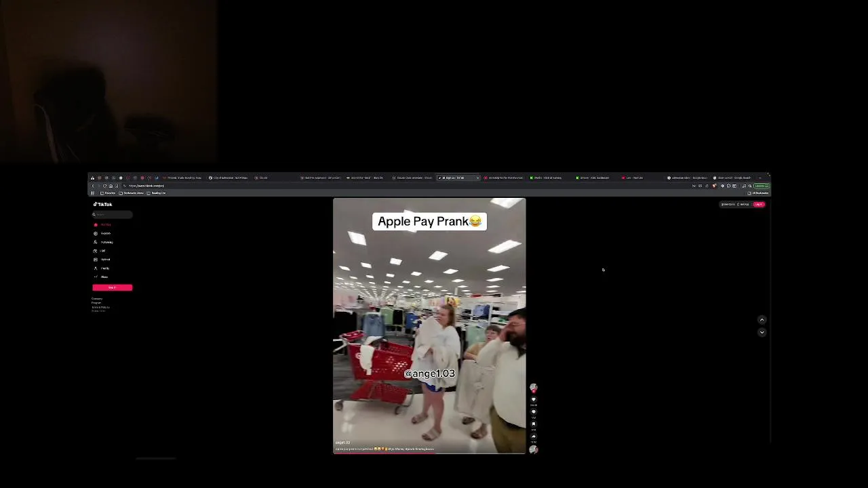Go to the next video with down arrow
The height and width of the screenshot is (488, 868).
coord(762,332)
